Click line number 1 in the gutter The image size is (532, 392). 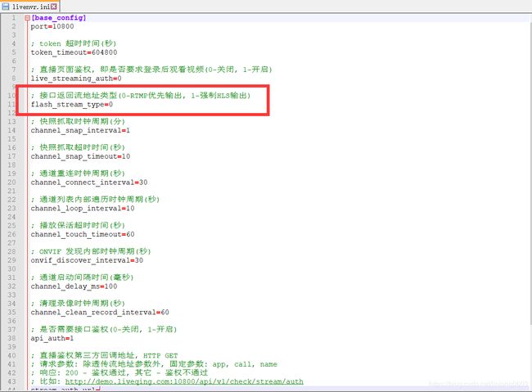click(x=14, y=18)
